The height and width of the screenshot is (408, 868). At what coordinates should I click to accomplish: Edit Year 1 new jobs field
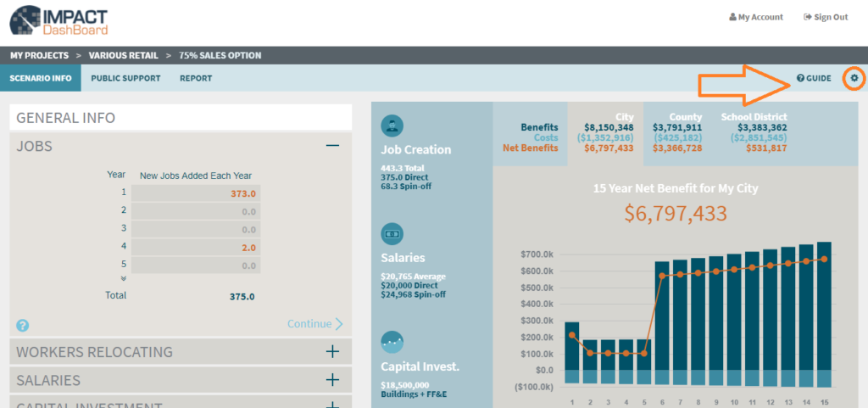(196, 193)
